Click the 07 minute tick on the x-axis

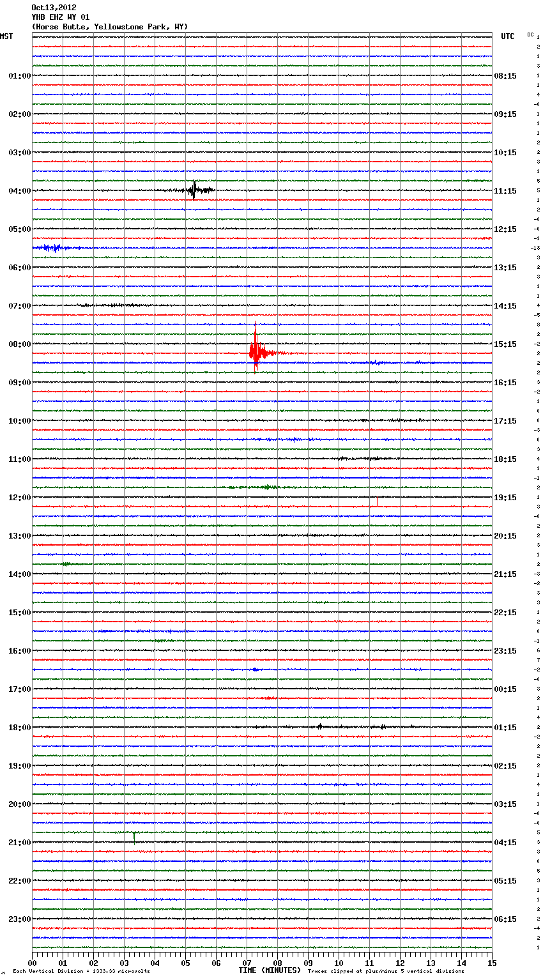tap(247, 963)
